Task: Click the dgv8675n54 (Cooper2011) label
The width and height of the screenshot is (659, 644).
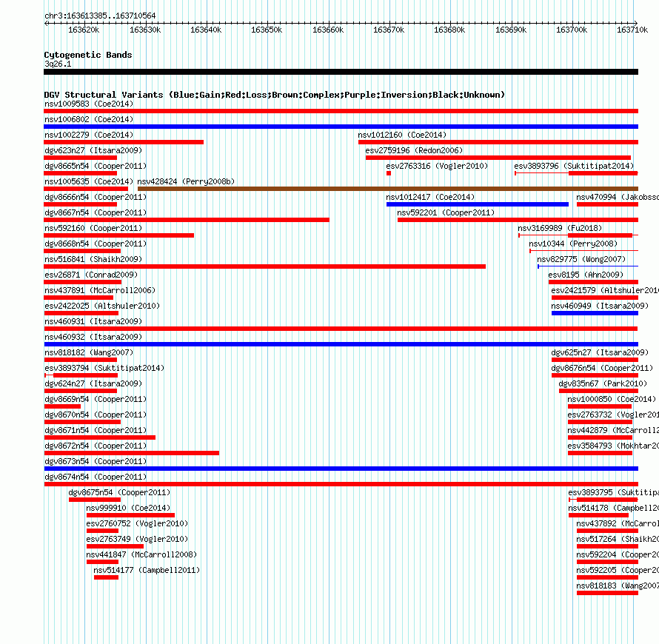Action: (119, 492)
